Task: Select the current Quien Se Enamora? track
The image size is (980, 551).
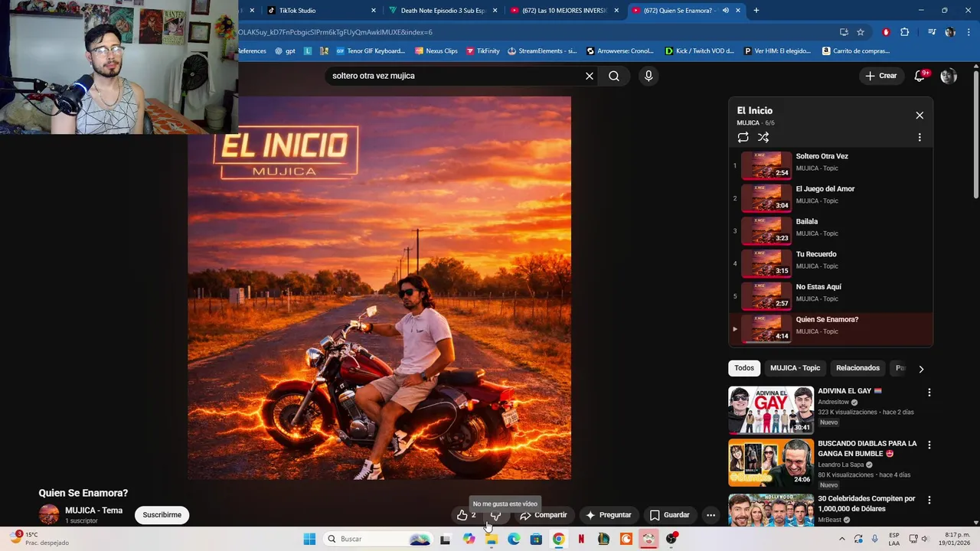Action: point(831,329)
